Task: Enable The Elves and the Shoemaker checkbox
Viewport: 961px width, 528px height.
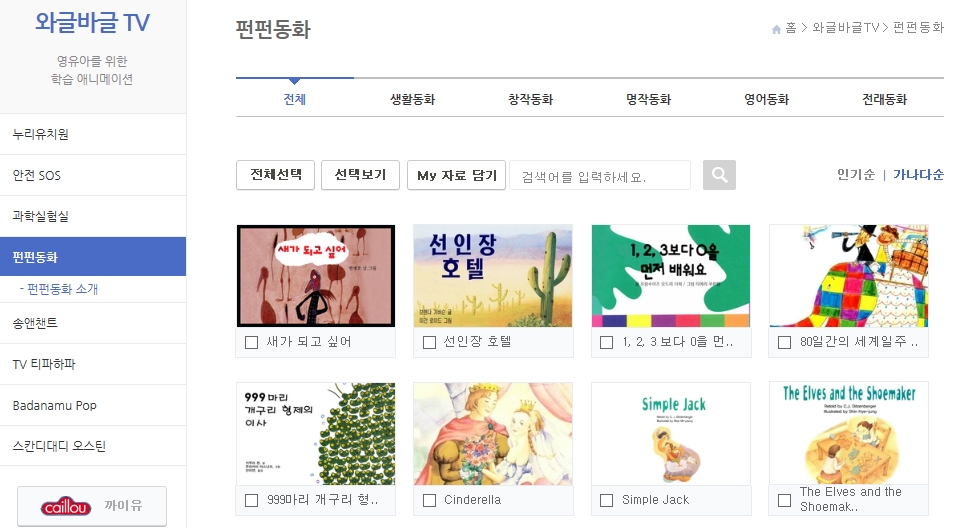Action: click(x=784, y=500)
